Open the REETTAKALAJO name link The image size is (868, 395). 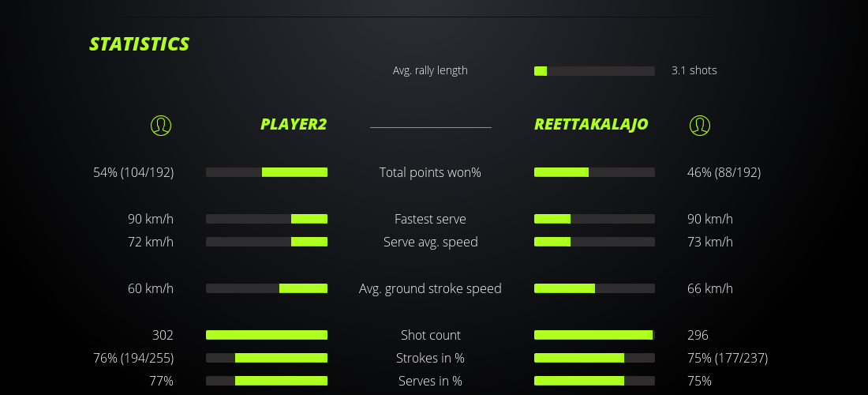click(591, 125)
